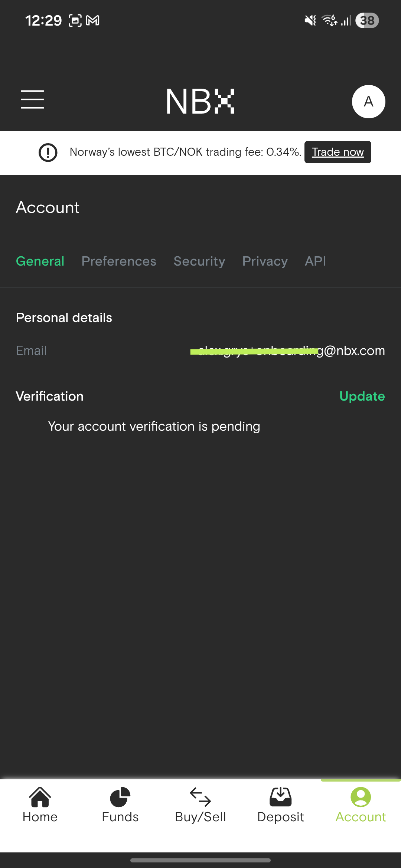Open the Privacy tab

click(265, 261)
